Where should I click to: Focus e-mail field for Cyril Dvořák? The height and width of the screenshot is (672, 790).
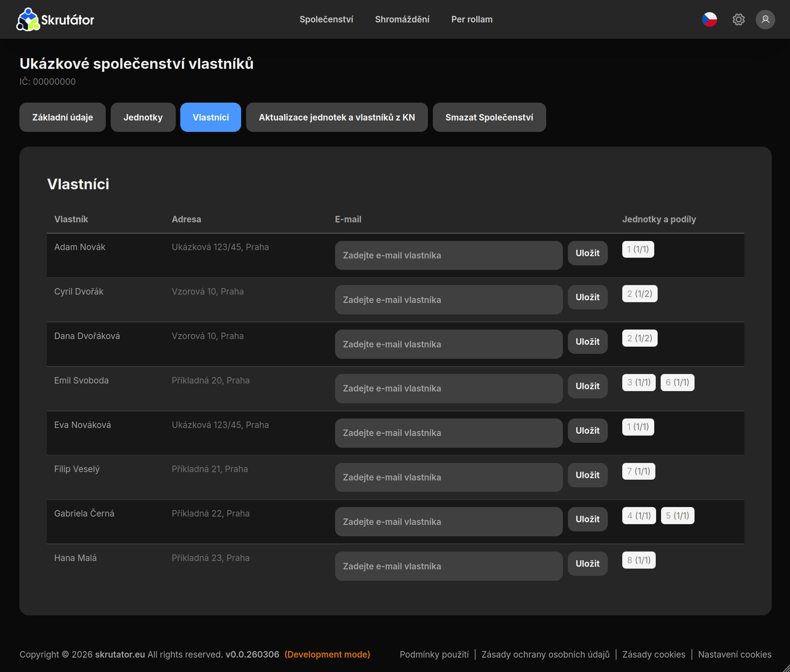point(449,300)
